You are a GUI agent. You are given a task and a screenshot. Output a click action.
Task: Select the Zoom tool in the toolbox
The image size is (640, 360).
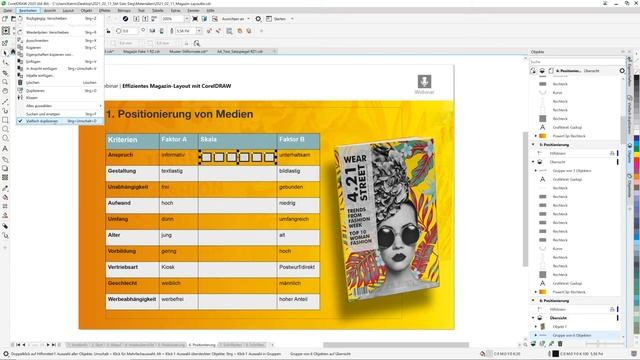[x=5, y=82]
